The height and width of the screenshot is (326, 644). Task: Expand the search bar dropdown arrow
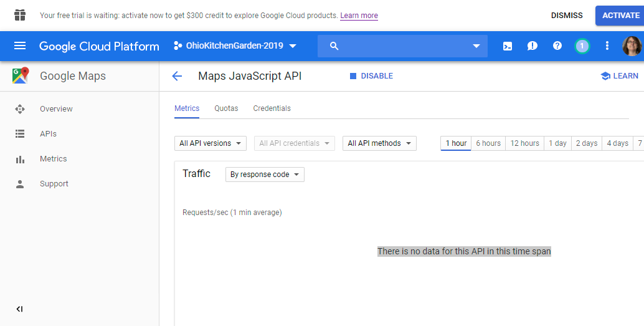[x=476, y=46]
